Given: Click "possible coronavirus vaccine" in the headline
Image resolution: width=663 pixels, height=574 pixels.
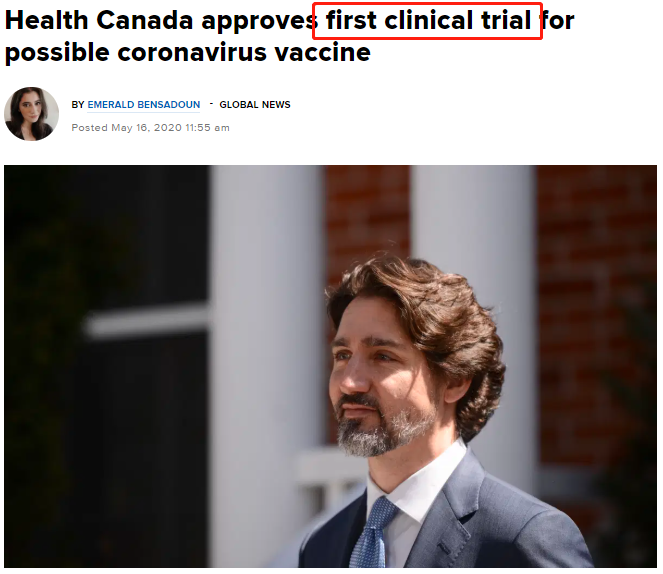Looking at the screenshot, I should (x=188, y=53).
